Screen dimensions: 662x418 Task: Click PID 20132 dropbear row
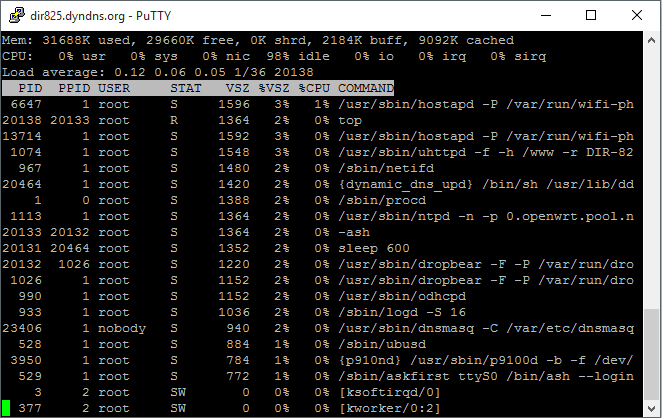(x=317, y=265)
